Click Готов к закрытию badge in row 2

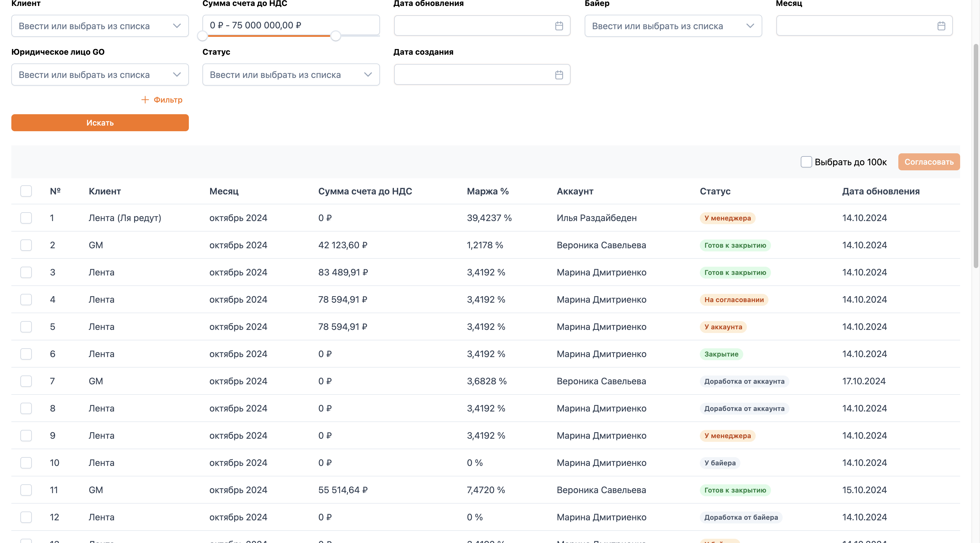click(735, 245)
